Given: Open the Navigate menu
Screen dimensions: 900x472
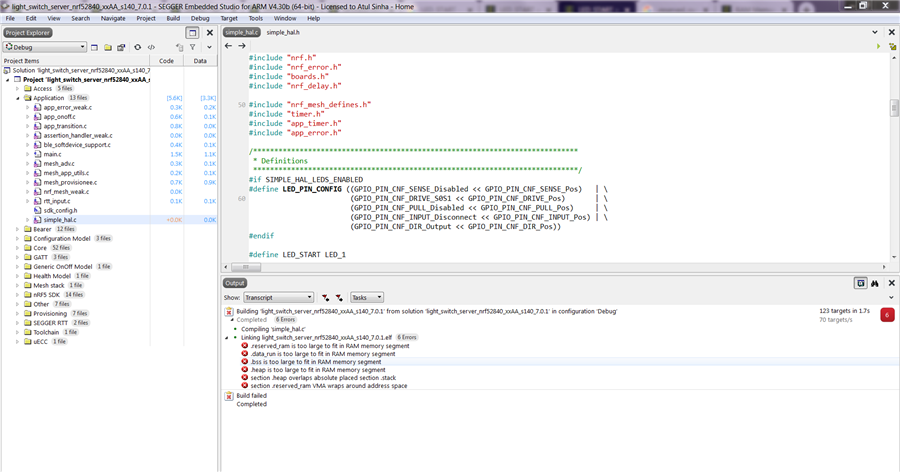Looking at the screenshot, I should [x=113, y=18].
